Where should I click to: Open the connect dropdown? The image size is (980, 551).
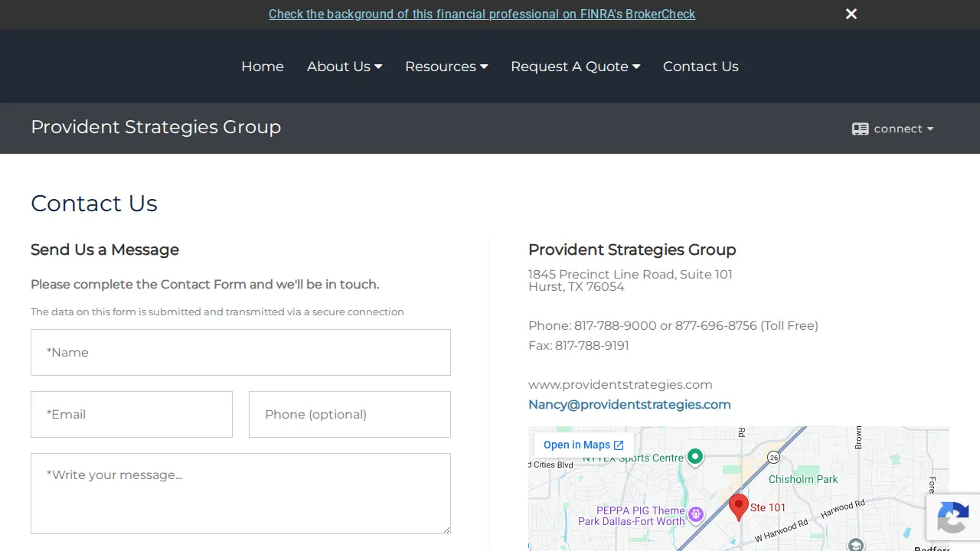893,129
